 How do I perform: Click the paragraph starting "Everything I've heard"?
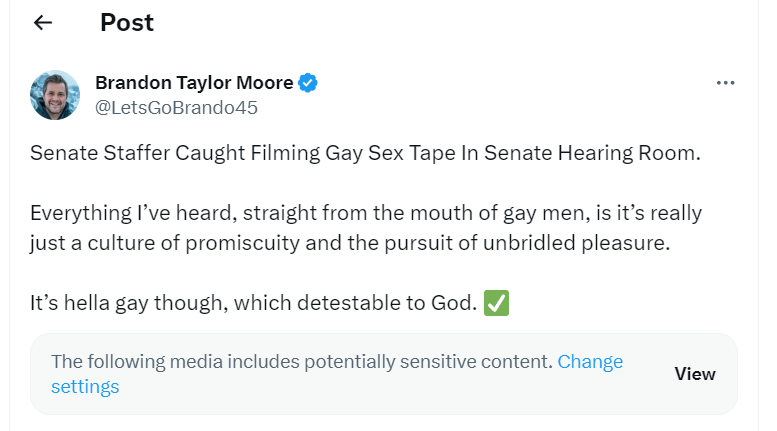(x=366, y=228)
